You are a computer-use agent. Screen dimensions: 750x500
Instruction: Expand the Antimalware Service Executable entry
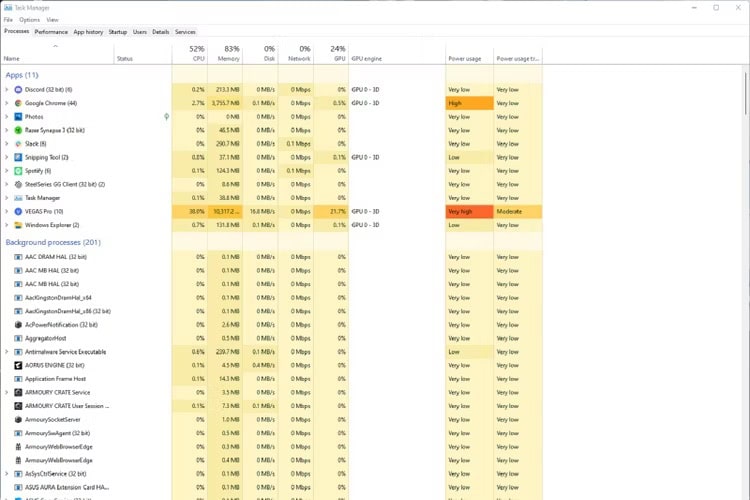pos(7,352)
